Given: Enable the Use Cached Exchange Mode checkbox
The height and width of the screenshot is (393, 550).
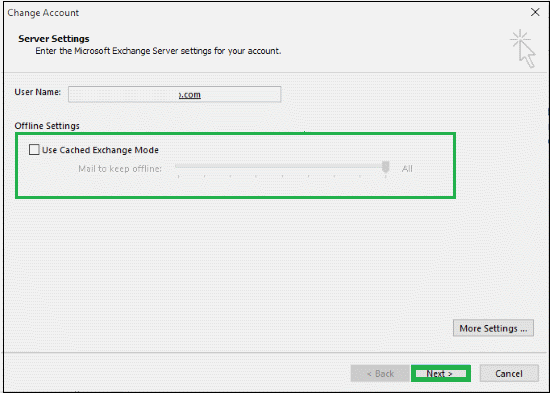Looking at the screenshot, I should (34, 149).
